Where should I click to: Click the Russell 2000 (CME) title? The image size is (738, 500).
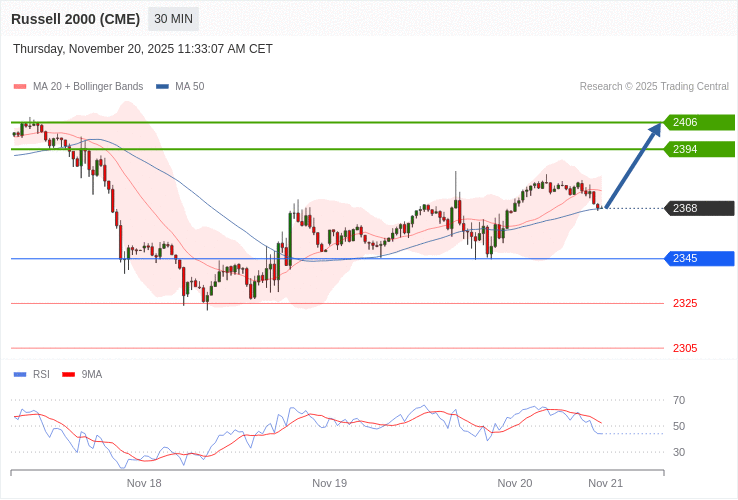tap(75, 19)
